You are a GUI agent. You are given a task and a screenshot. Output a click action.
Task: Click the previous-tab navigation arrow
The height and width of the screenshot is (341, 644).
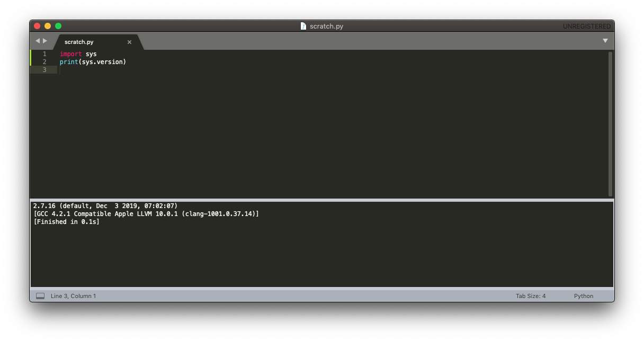(x=38, y=40)
